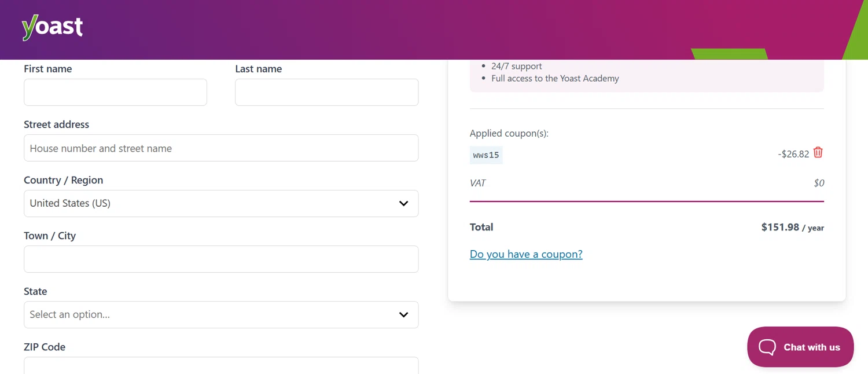Image resolution: width=868 pixels, height=374 pixels.
Task: Focus the Last name input field
Action: point(326,92)
